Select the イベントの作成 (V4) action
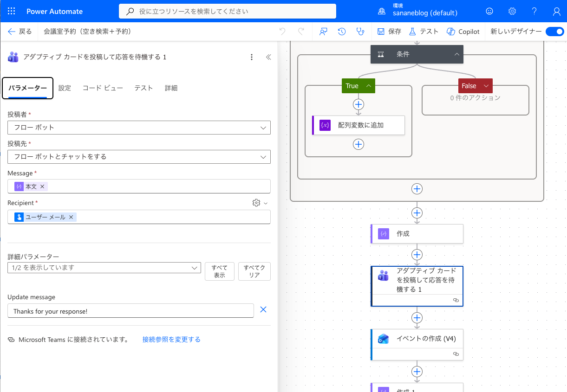Viewport: 567px width, 392px height. tap(417, 345)
